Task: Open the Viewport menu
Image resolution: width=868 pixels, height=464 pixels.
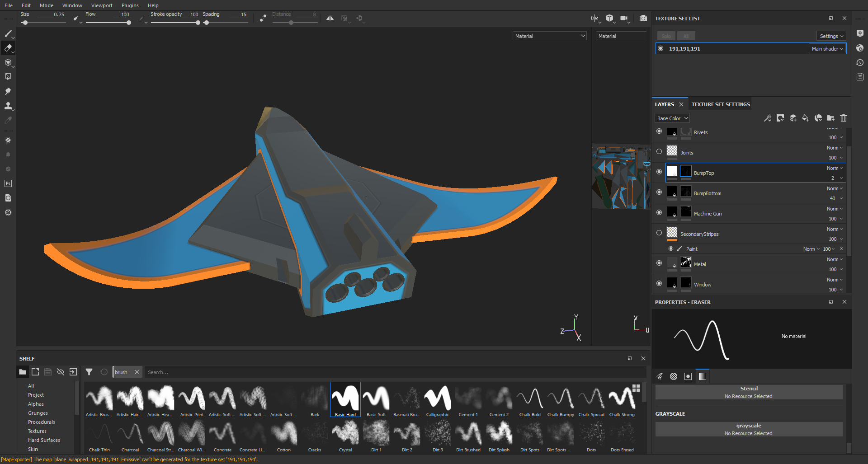Action: [x=102, y=5]
